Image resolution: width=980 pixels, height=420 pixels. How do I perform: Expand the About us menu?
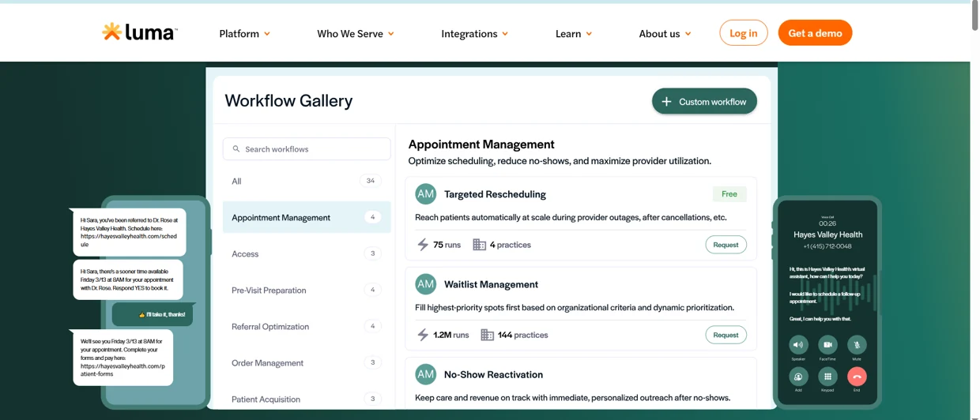pyautogui.click(x=665, y=34)
